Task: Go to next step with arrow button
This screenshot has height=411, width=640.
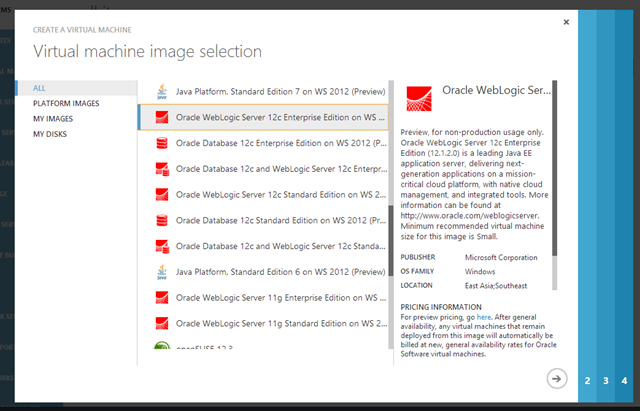Action: click(x=557, y=379)
